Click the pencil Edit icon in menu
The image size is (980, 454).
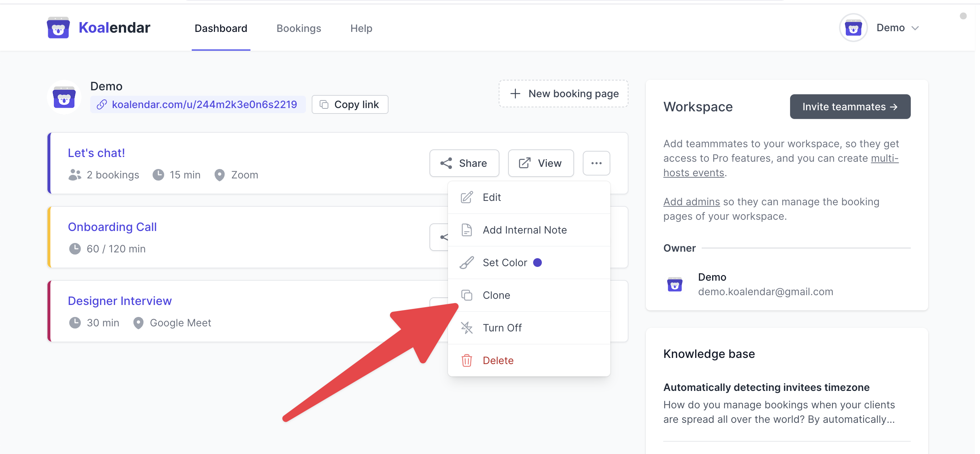click(x=466, y=197)
